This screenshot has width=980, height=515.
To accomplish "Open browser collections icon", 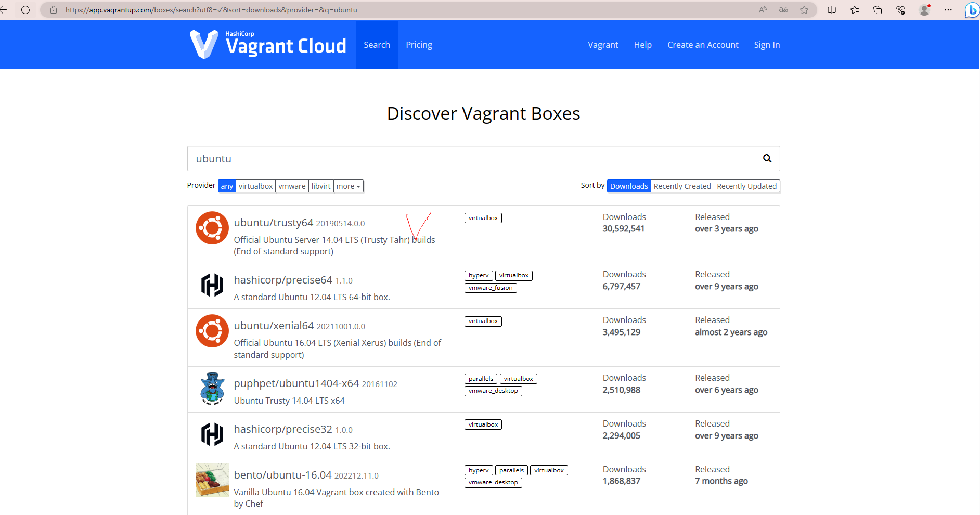I will click(x=878, y=10).
